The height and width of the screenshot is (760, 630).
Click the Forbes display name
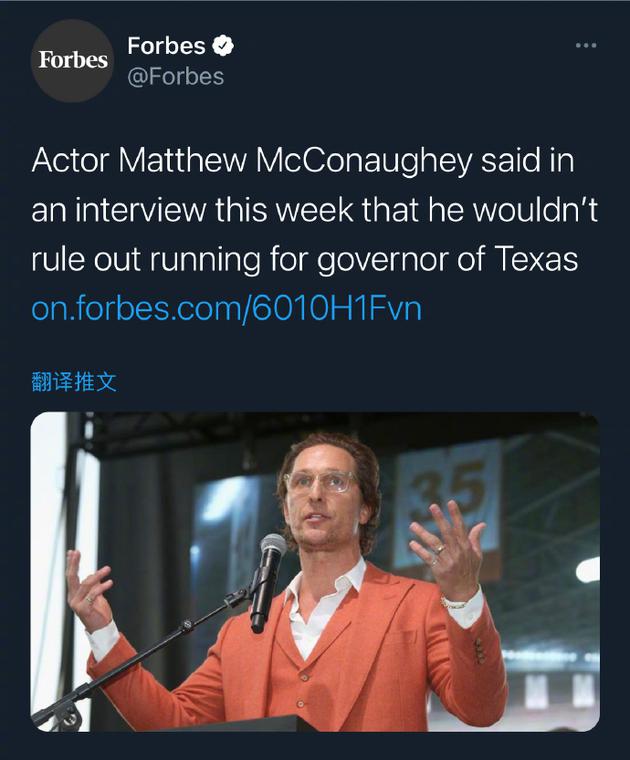[166, 46]
